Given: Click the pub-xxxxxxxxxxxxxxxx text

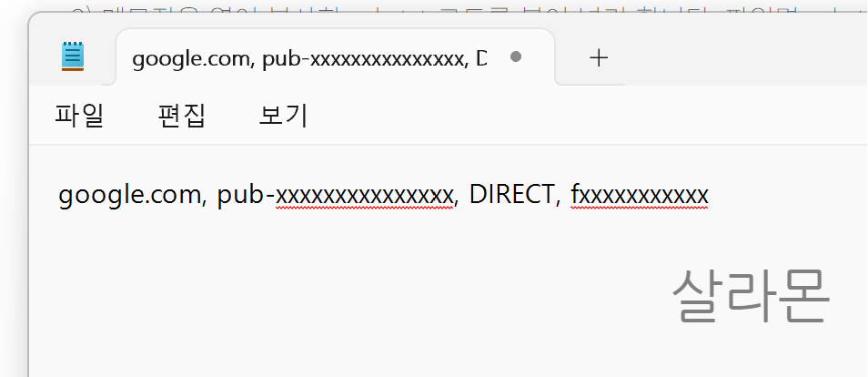Looking at the screenshot, I should coord(338,195).
